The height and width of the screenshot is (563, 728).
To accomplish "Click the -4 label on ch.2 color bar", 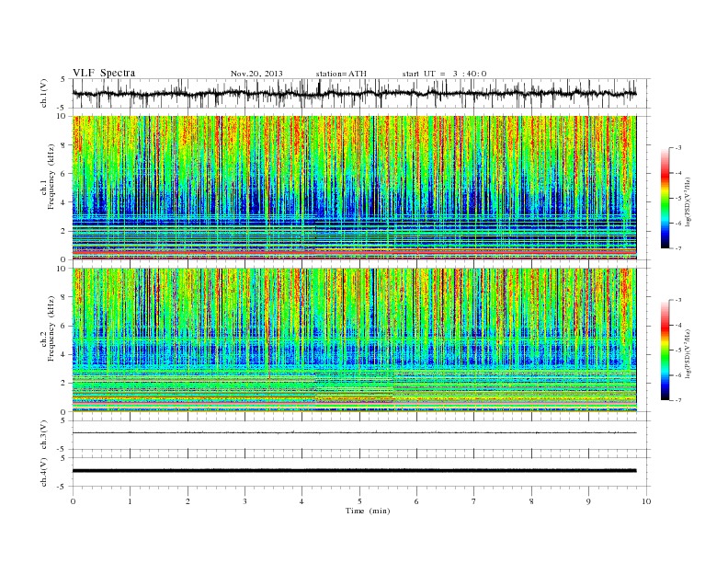I will [x=678, y=325].
